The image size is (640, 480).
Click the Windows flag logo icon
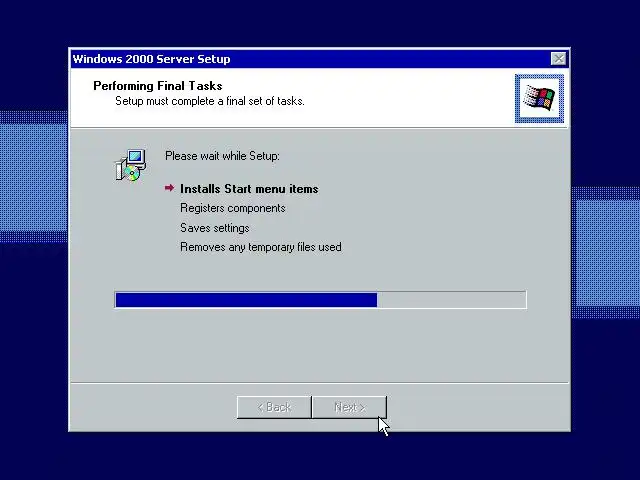pos(539,98)
